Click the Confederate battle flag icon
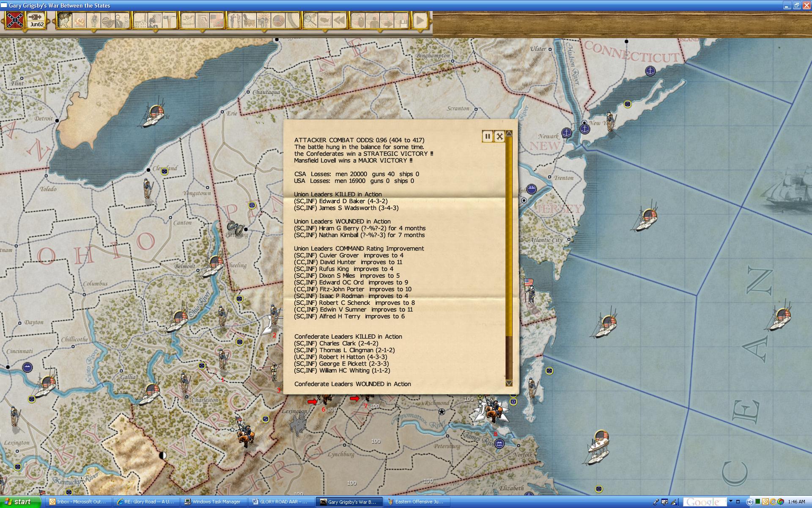This screenshot has height=508, width=812. [15, 20]
